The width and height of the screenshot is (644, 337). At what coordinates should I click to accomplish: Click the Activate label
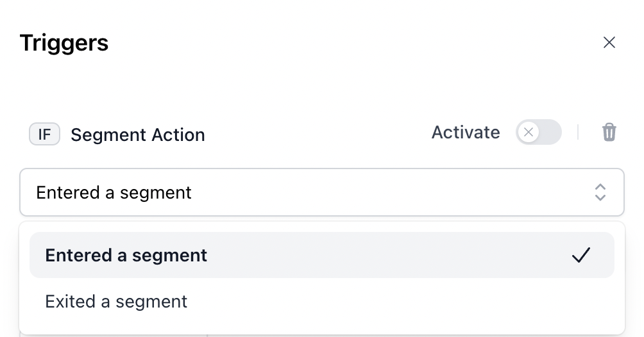[466, 132]
